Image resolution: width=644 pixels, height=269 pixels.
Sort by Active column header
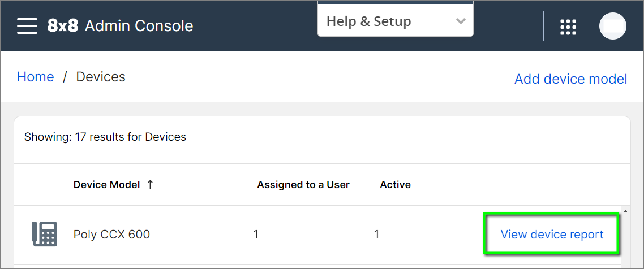pos(395,185)
